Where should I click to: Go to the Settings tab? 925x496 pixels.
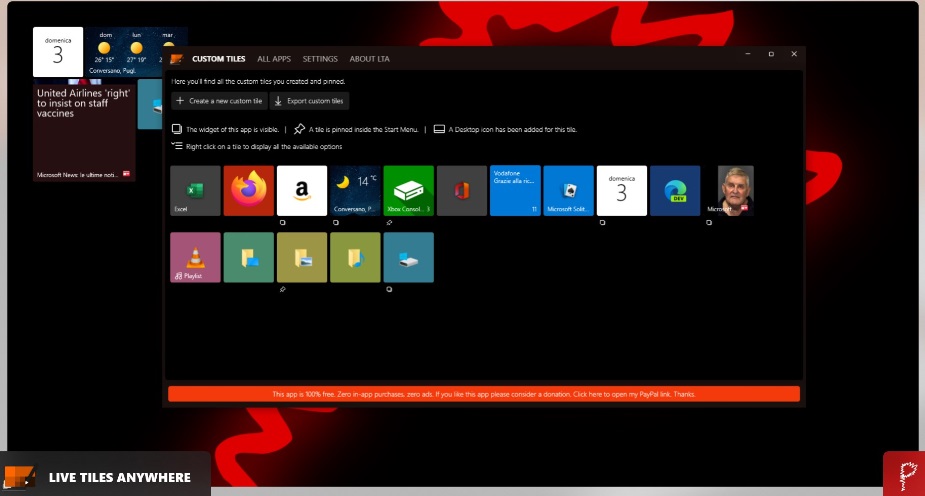[x=320, y=59]
